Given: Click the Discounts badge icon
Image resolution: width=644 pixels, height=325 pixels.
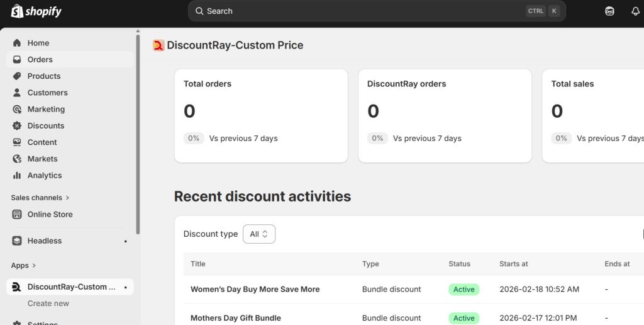Looking at the screenshot, I should (17, 125).
